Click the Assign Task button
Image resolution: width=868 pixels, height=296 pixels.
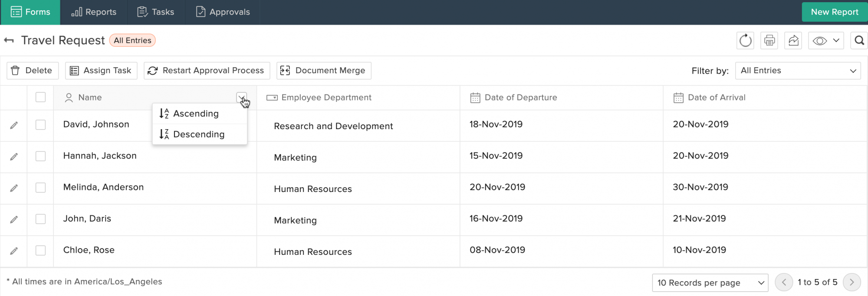[101, 71]
